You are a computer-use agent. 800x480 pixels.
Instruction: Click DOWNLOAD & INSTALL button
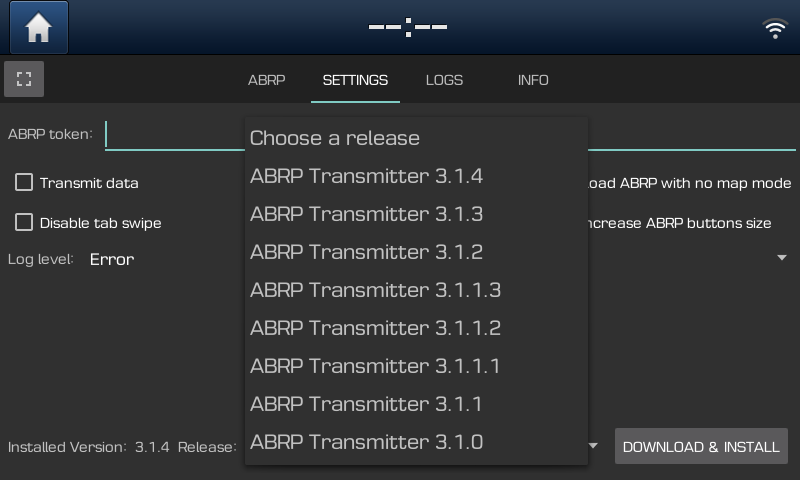pyautogui.click(x=701, y=447)
